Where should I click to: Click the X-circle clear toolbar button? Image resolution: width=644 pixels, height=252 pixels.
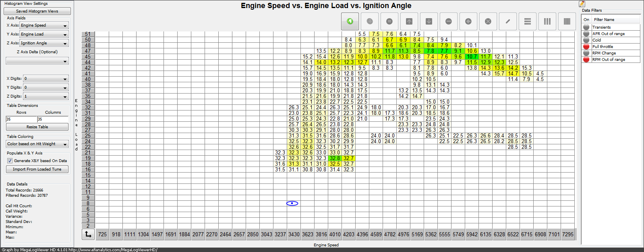488,21
